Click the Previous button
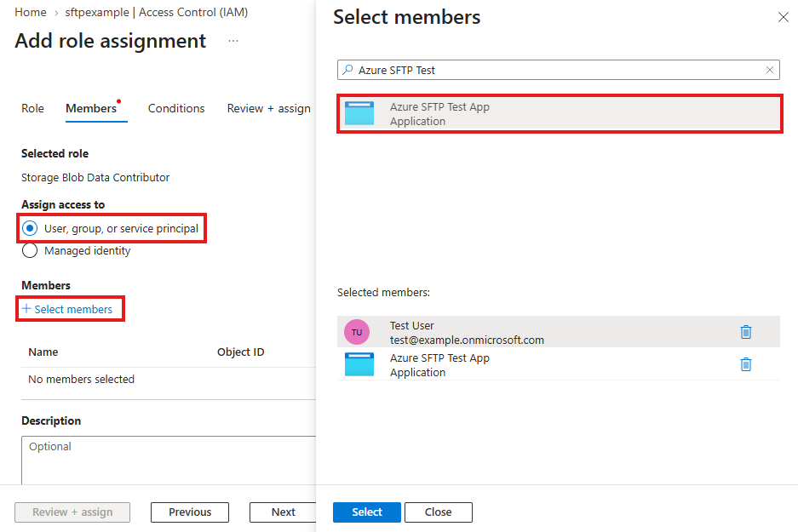 coord(190,512)
